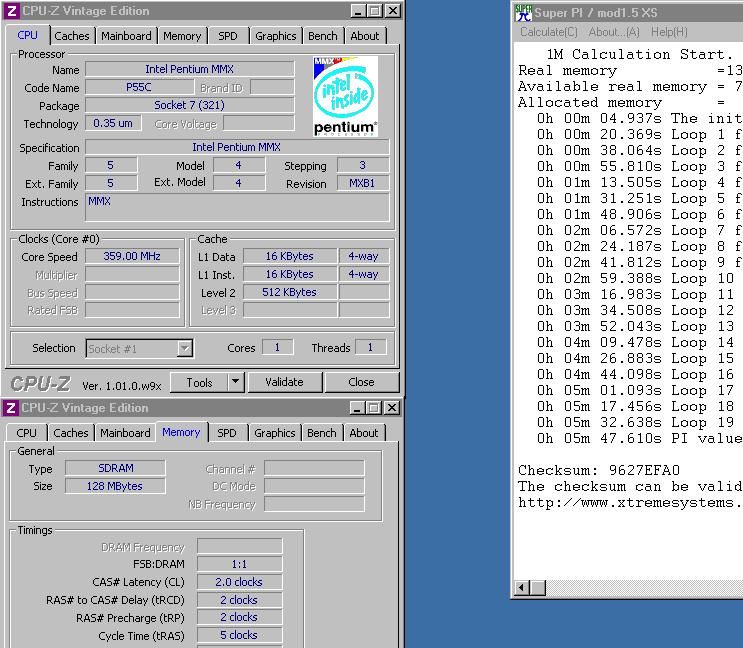Open the Calculate(C) menu in Super PI
Image resolution: width=743 pixels, height=648 pixels.
point(549,32)
